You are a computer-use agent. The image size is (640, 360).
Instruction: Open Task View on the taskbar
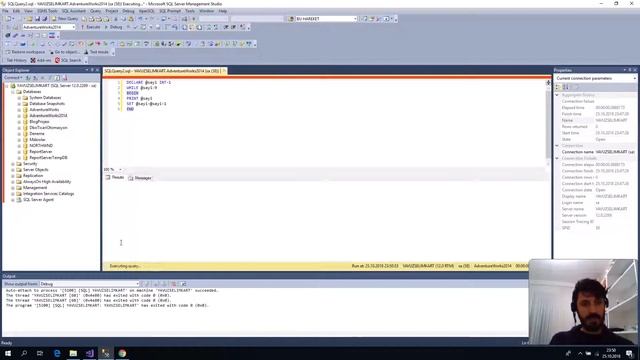click(x=40, y=353)
